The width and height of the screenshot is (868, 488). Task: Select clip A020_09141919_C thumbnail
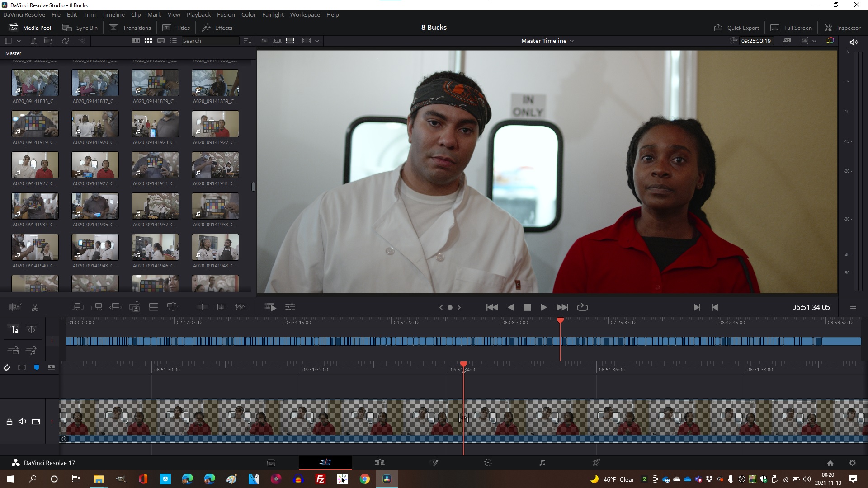(35, 124)
